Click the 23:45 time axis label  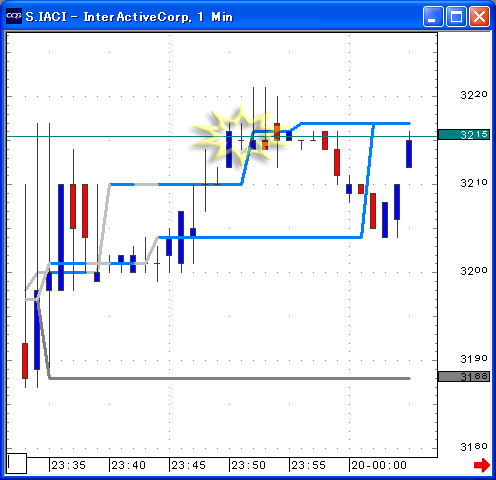coord(188,465)
